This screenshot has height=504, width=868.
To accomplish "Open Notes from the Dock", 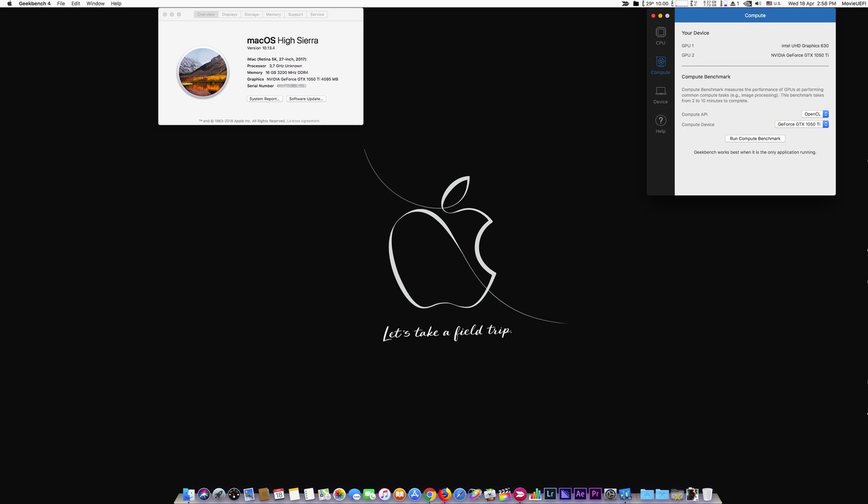I will [x=294, y=495].
